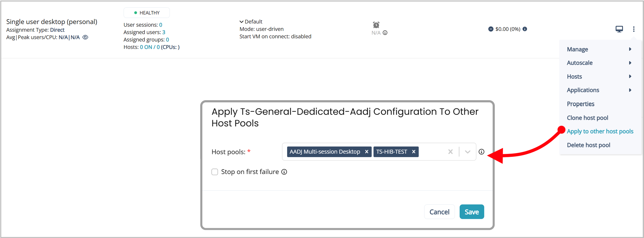
Task: Collapse the Default autoscale chevron
Action: 241,22
